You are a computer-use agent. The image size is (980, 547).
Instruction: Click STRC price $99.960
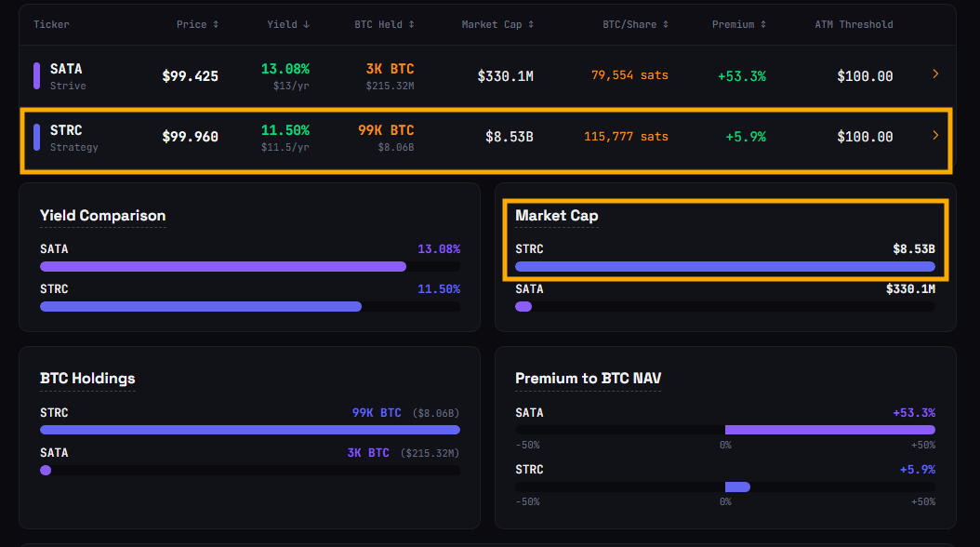point(190,137)
